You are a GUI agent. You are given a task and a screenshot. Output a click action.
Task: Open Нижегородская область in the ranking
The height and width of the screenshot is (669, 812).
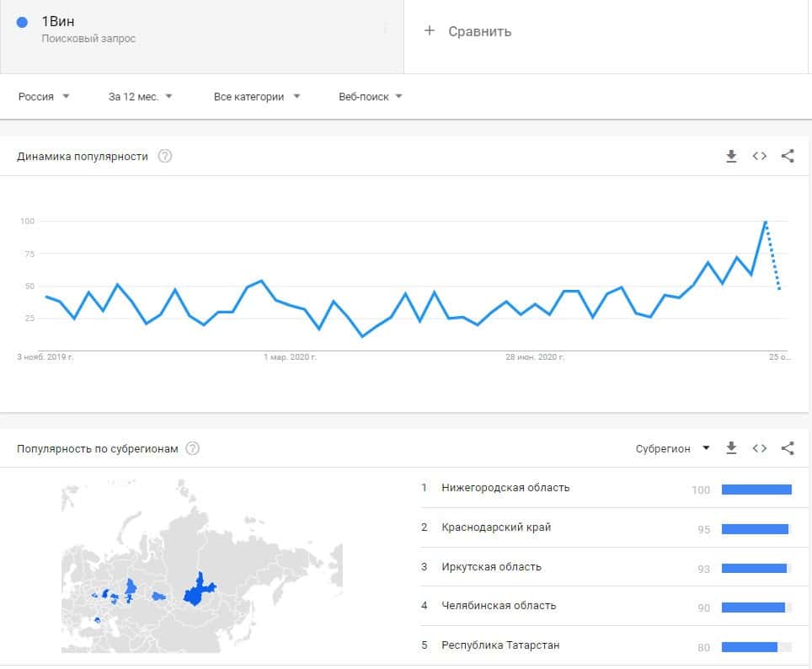505,488
